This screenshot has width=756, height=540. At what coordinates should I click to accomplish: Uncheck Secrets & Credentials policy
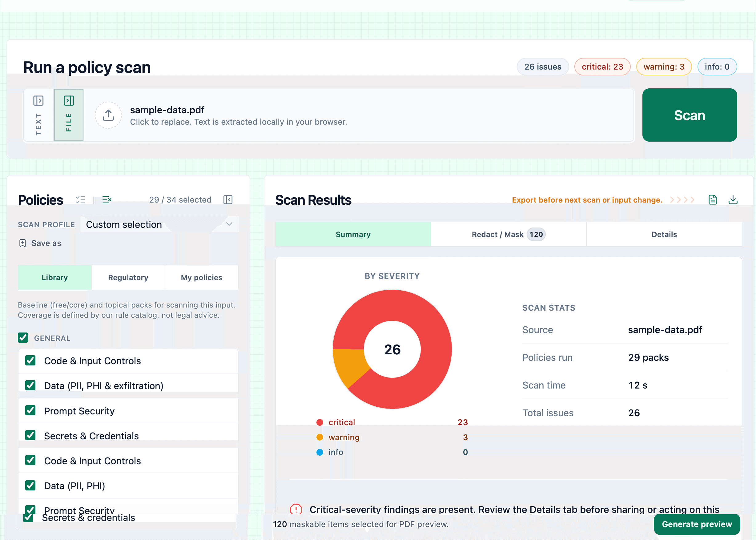click(x=30, y=435)
